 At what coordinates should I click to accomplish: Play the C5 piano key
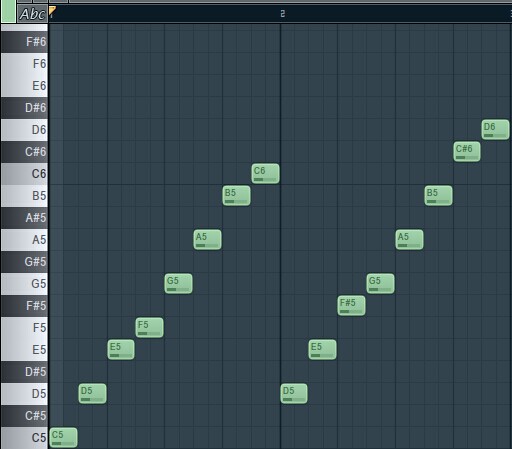tap(24, 438)
